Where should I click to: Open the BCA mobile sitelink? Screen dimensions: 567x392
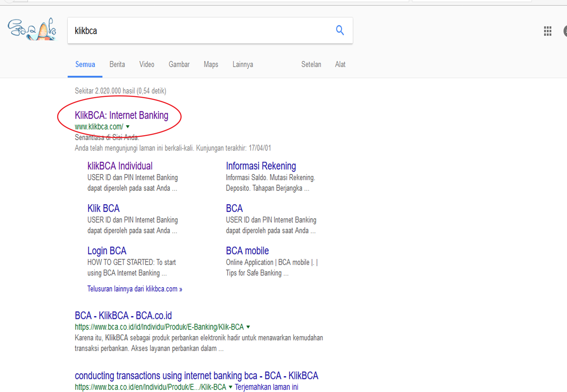(x=247, y=251)
